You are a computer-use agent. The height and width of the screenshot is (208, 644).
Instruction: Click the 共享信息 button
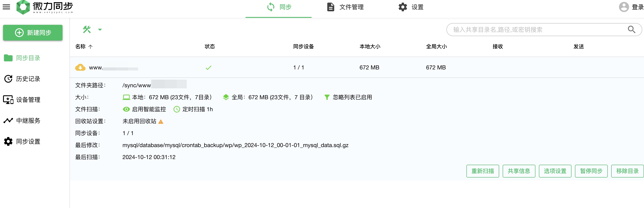[519, 171]
